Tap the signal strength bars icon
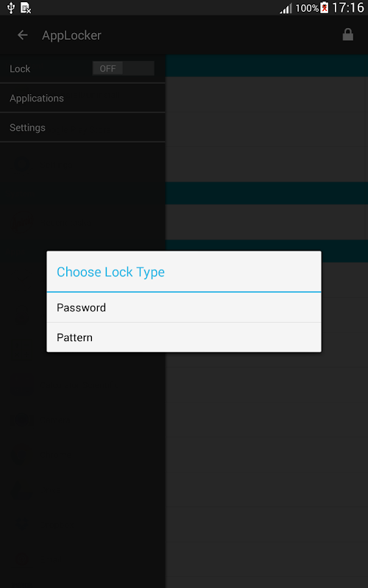 [286, 8]
